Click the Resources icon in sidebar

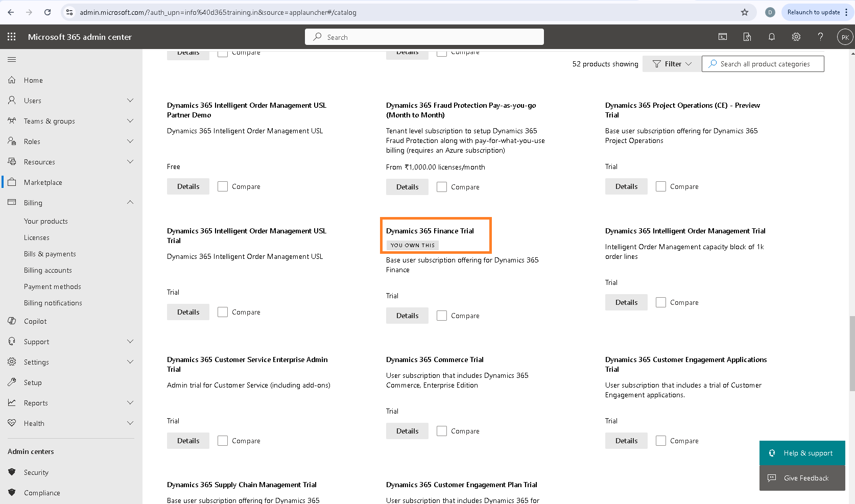(x=12, y=162)
